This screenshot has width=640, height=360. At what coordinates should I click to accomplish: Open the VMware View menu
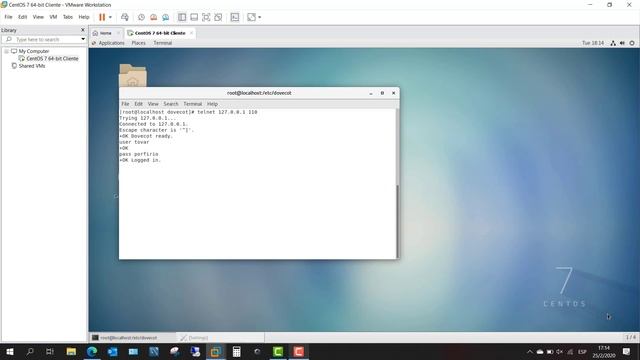[x=38, y=17]
